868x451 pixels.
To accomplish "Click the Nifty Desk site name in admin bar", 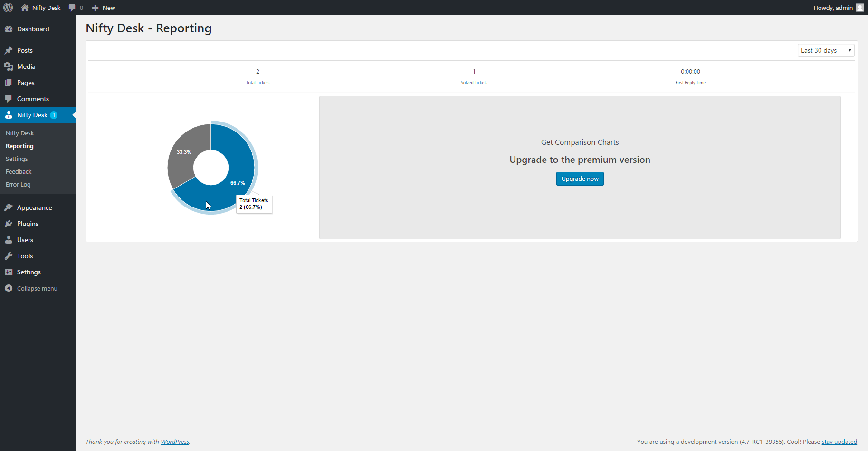I will [46, 8].
